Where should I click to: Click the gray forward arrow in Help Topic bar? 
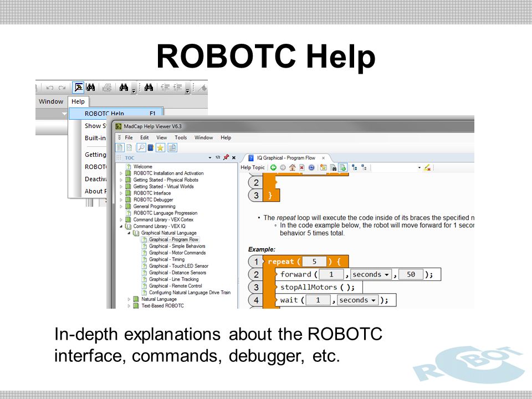coord(283,167)
